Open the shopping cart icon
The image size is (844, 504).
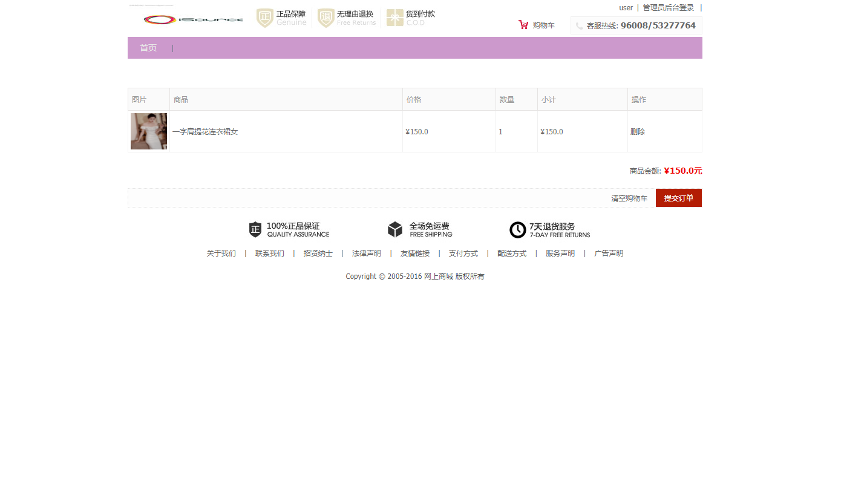523,25
